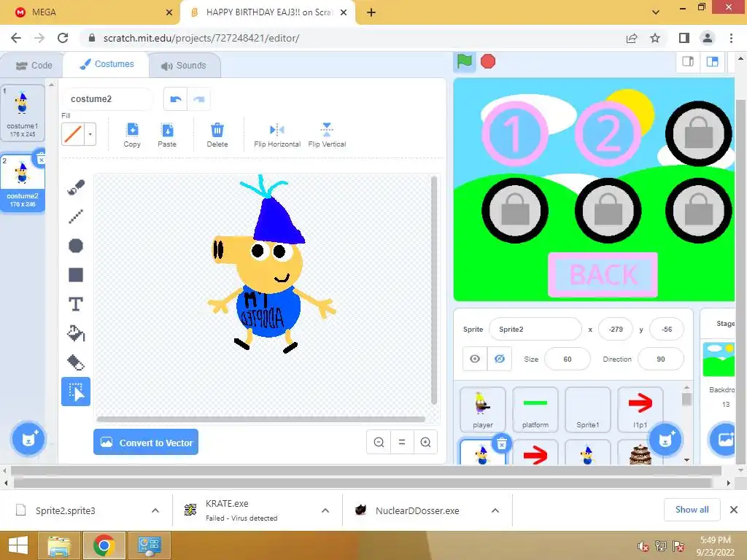Select the player sprite thumbnail
The height and width of the screenshot is (560, 747).
[483, 410]
